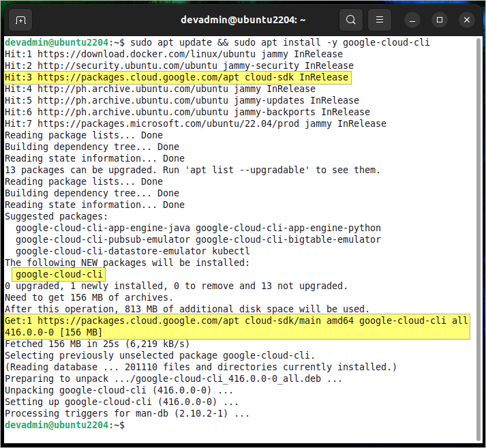Click the Preparing to unpack line
This screenshot has height=448, width=486.
coord(174,379)
